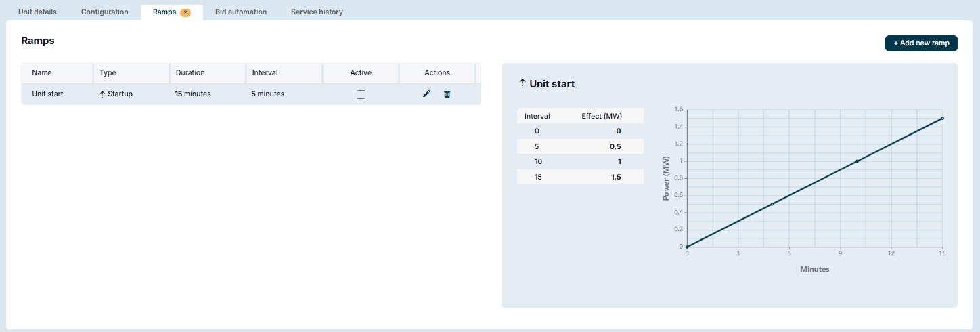980x332 pixels.
Task: Open the Configuration tab
Action: pyautogui.click(x=104, y=12)
